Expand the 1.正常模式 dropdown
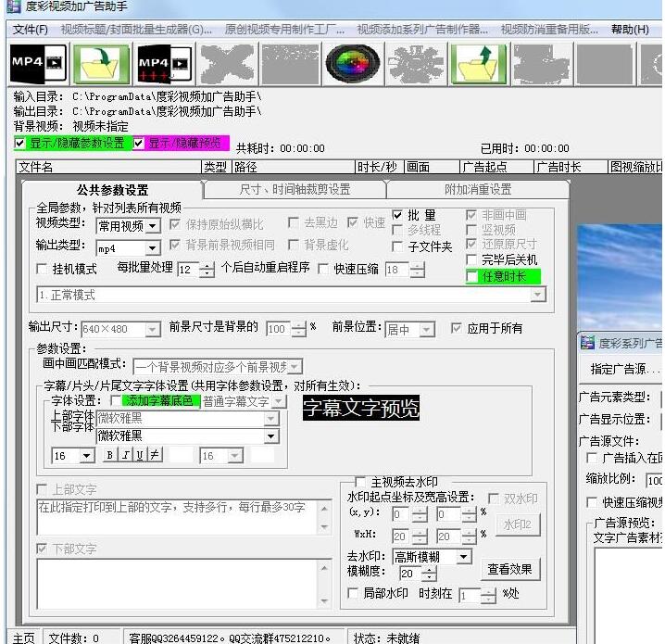The image size is (665, 644). (x=538, y=295)
